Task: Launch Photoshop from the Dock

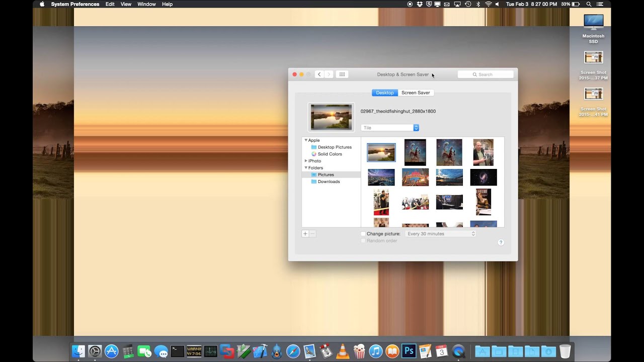Action: tap(409, 350)
